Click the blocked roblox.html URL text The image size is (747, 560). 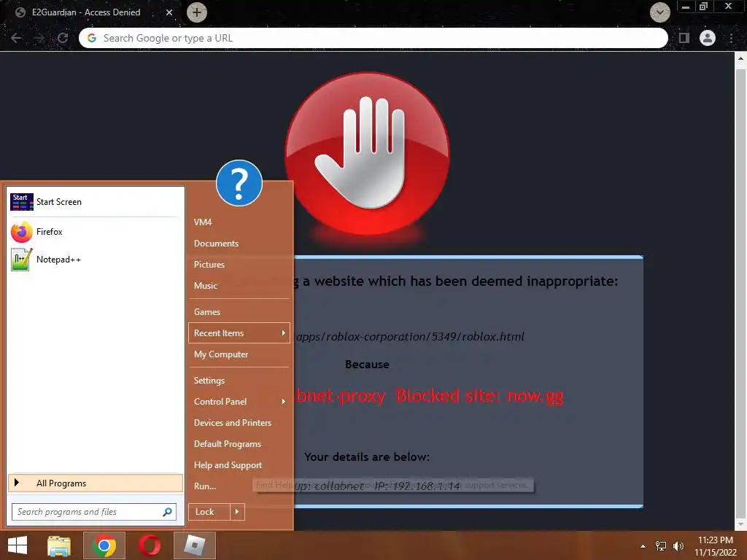click(410, 337)
